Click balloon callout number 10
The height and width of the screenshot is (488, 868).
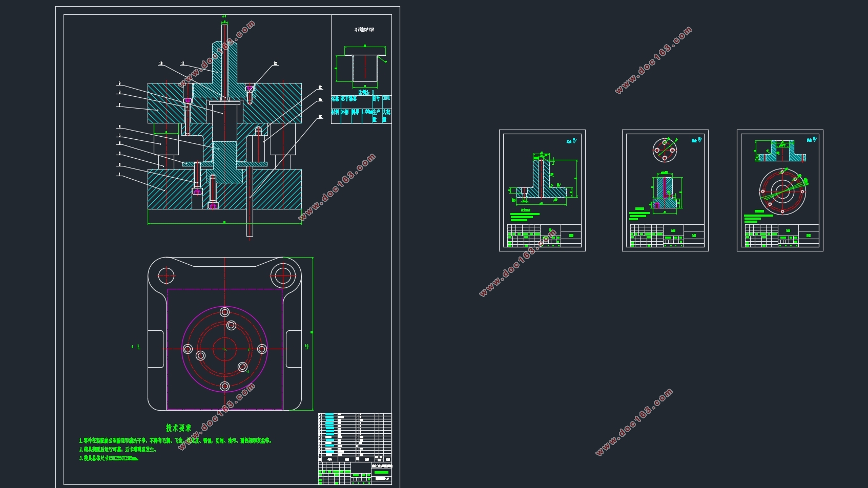[161, 63]
